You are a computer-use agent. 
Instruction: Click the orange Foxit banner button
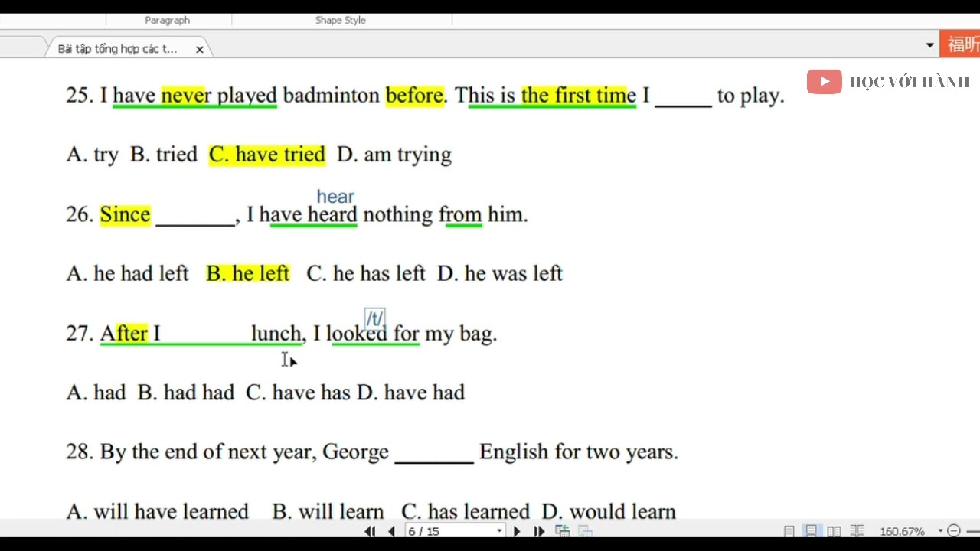[x=960, y=45]
